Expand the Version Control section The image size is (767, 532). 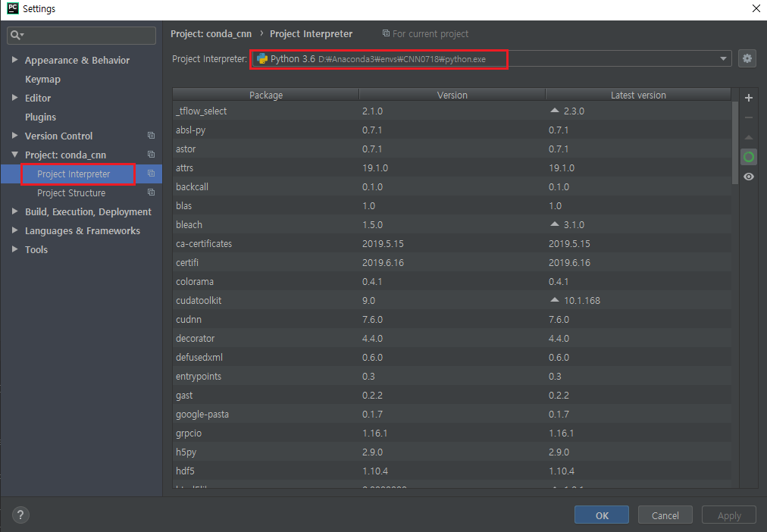(14, 136)
